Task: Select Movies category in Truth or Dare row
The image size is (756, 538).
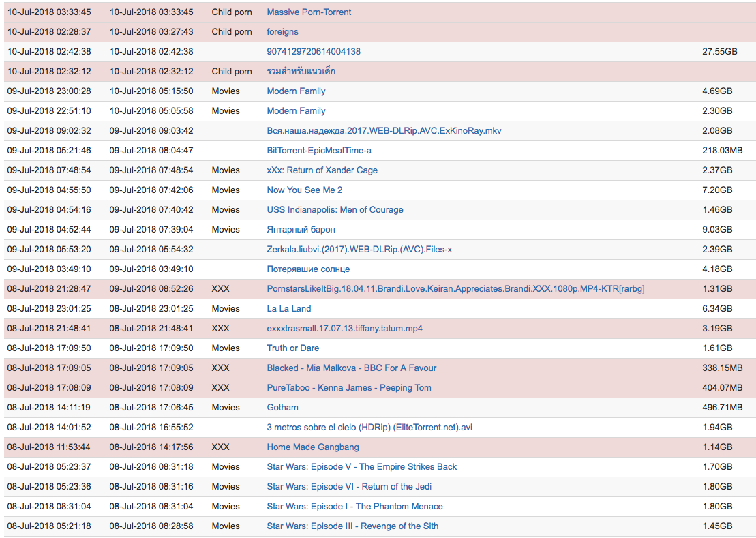Action: 226,348
